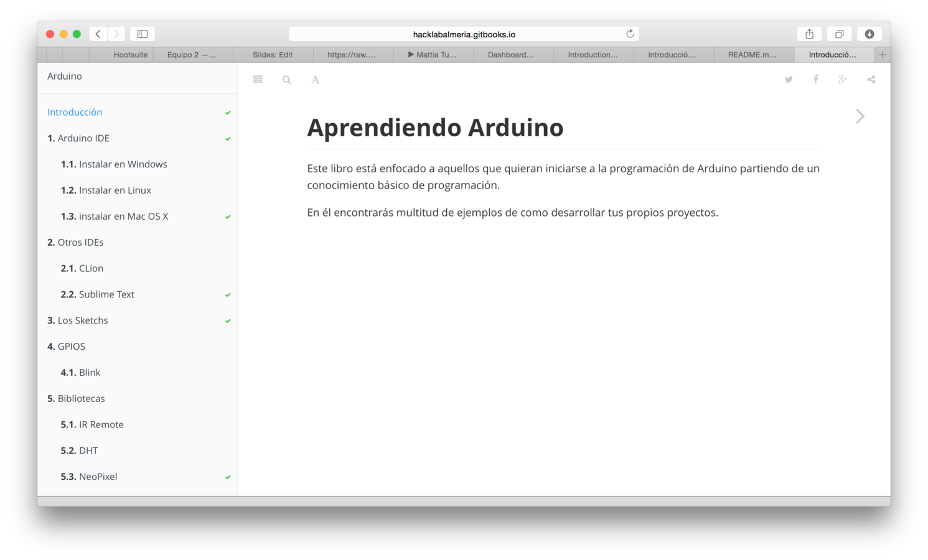Image resolution: width=928 pixels, height=560 pixels.
Task: Open Safari share button
Action: (x=809, y=34)
